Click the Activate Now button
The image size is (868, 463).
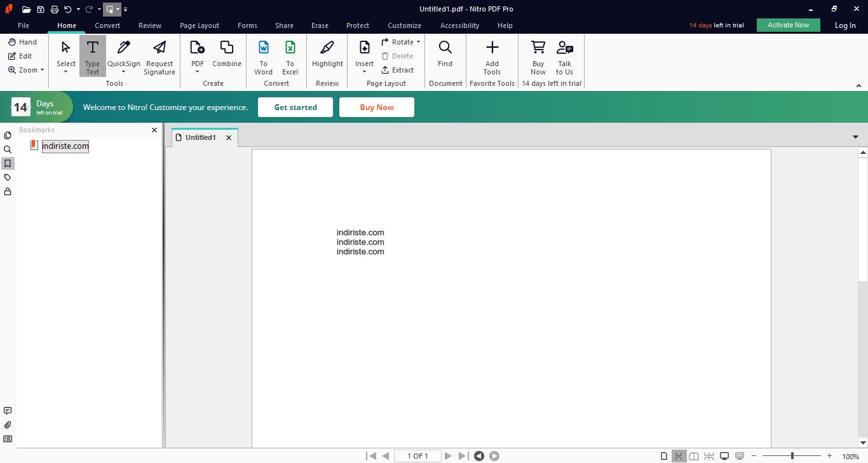(789, 25)
